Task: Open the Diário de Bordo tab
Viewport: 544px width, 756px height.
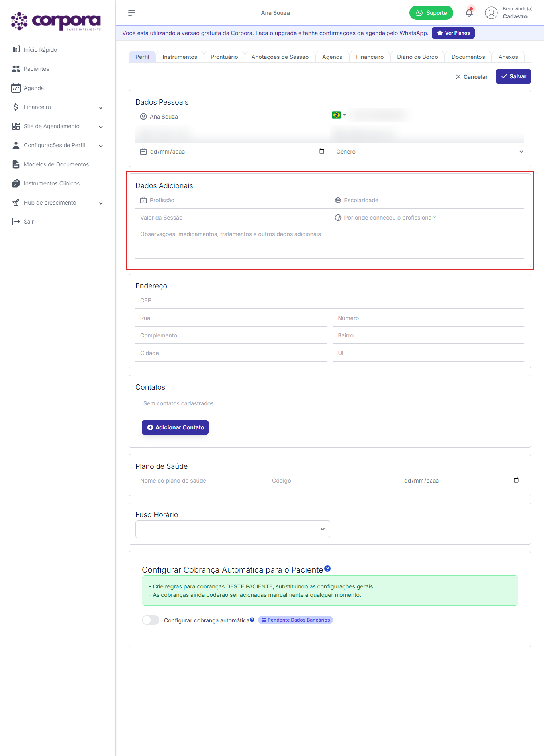Action: (417, 57)
